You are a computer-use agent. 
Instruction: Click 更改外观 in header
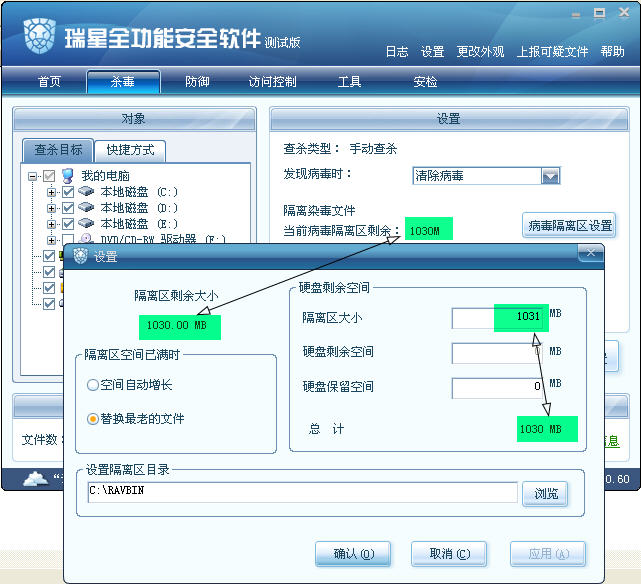(480, 51)
